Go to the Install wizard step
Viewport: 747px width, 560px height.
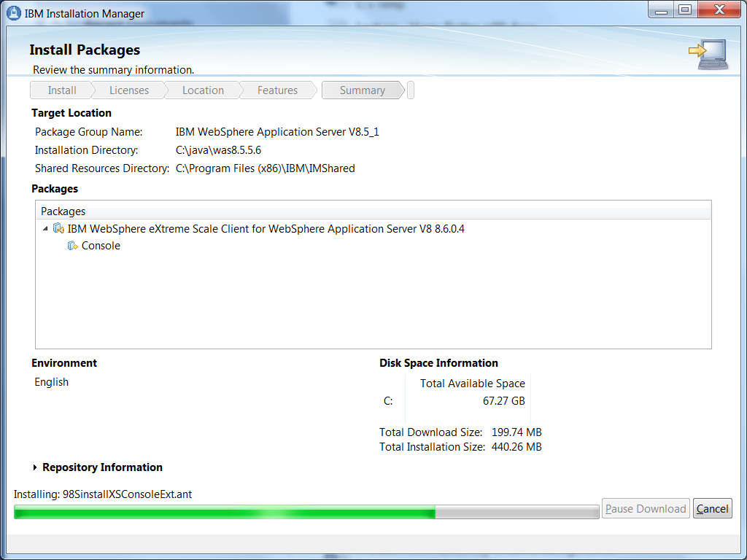click(x=62, y=90)
